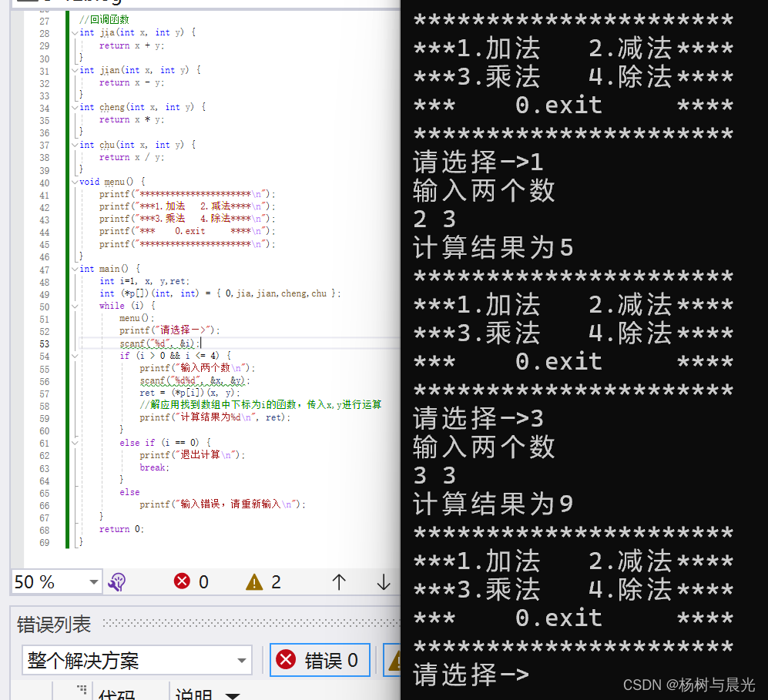Click console output '计算结果为5'
This screenshot has height=700, width=768.
(493, 248)
